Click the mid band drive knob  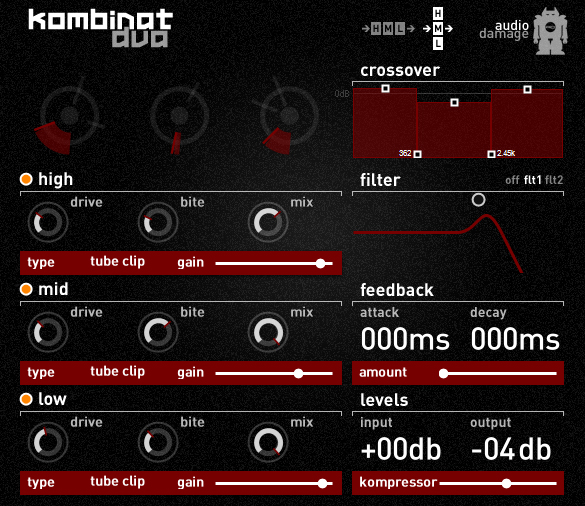(48, 332)
